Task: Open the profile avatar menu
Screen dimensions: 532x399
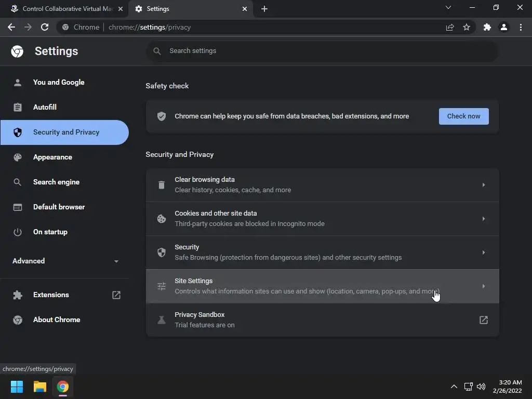Action: 504,27
